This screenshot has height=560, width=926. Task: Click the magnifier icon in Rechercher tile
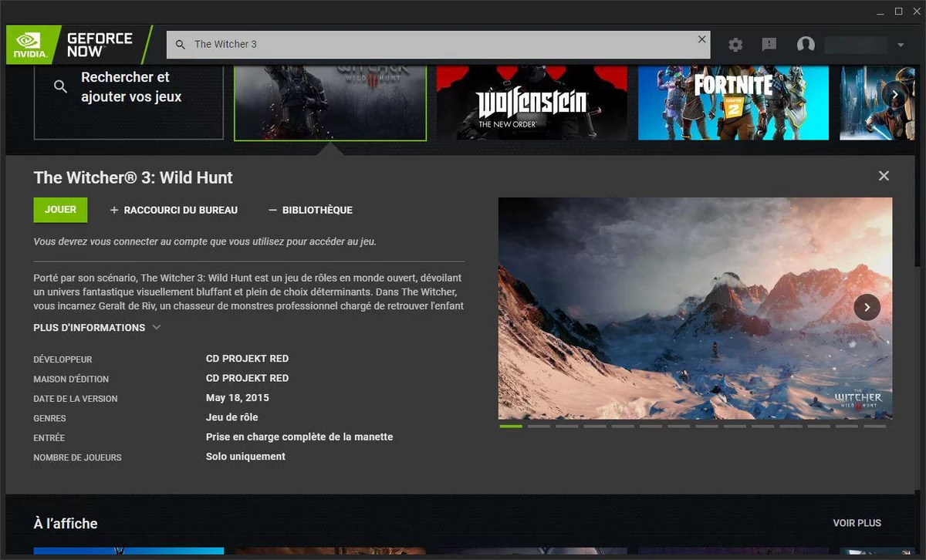click(x=60, y=87)
